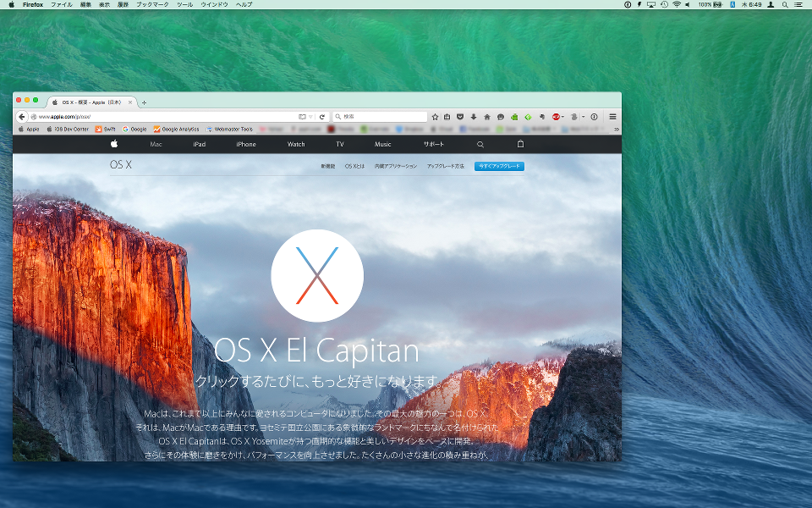This screenshot has width=812, height=508.
Task: Close the OS X Apple tab
Action: 130,102
